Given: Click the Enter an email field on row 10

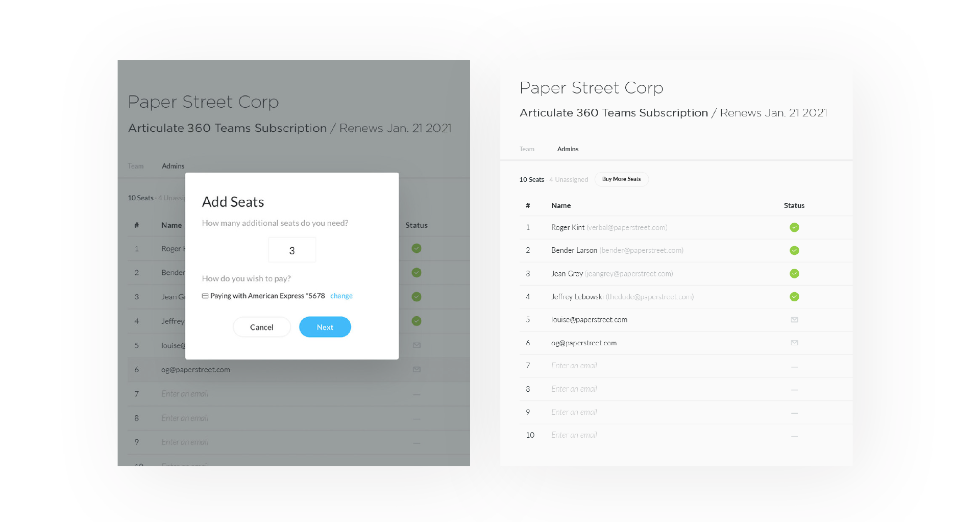Looking at the screenshot, I should [x=574, y=435].
